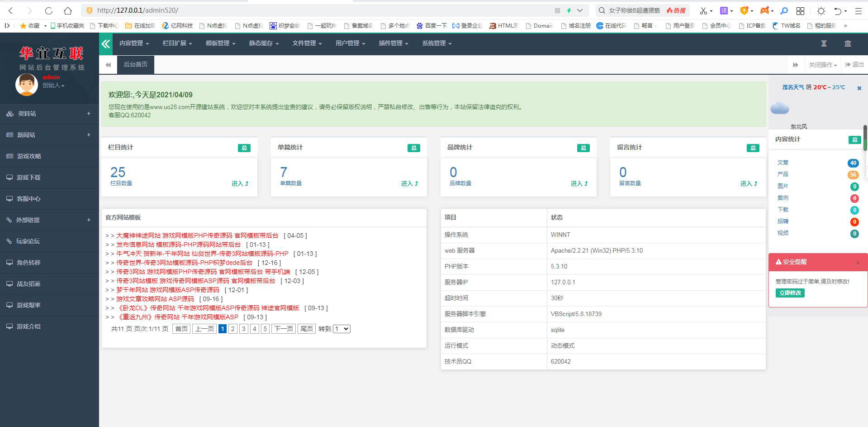Open 用户管理 dropdown menu
The height and width of the screenshot is (427, 868).
(x=350, y=43)
